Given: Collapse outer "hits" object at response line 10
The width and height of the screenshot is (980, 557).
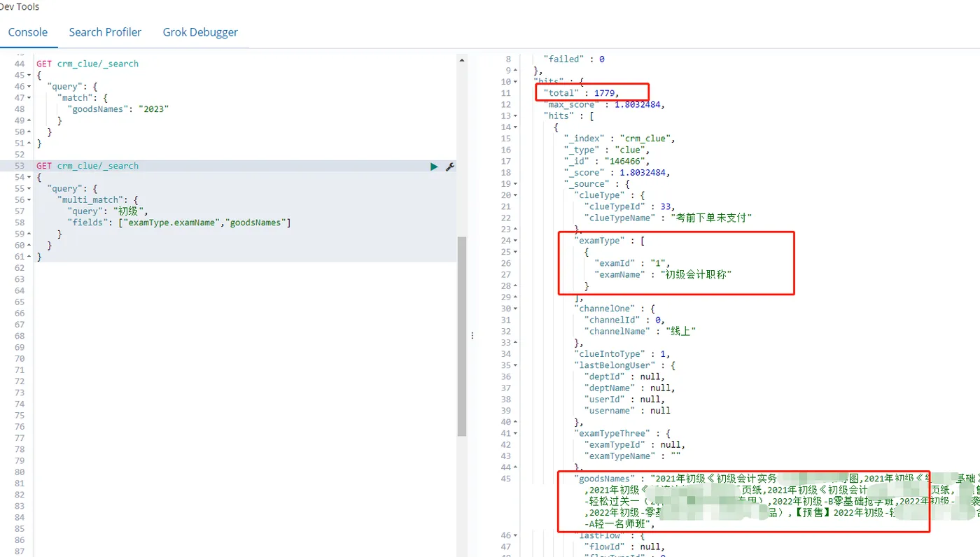Looking at the screenshot, I should (516, 82).
